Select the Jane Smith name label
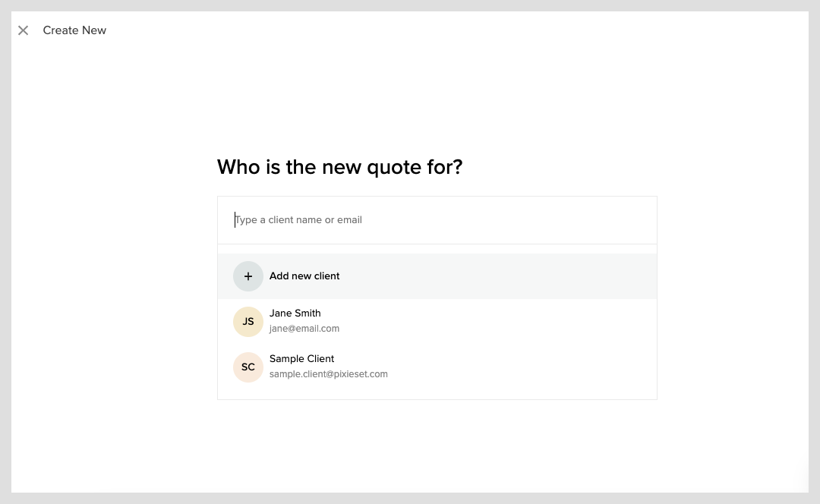820x504 pixels. [x=295, y=313]
